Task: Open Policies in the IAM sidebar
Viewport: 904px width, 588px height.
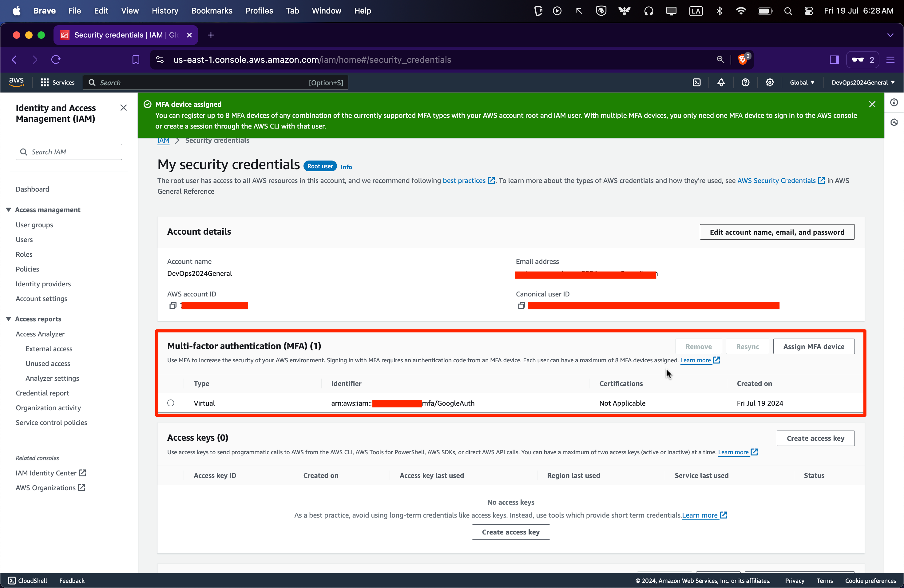Action: pos(27,269)
